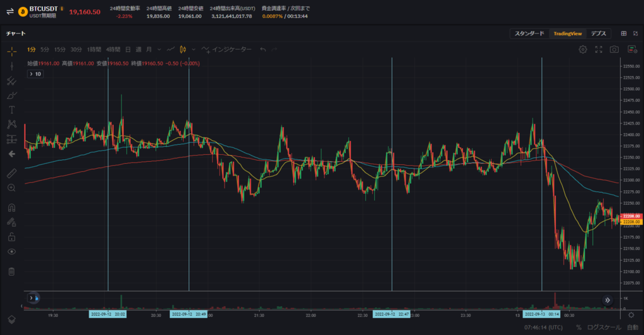The image size is (644, 335).
Task: Expand the volume pane legend chevron
Action: (31, 298)
